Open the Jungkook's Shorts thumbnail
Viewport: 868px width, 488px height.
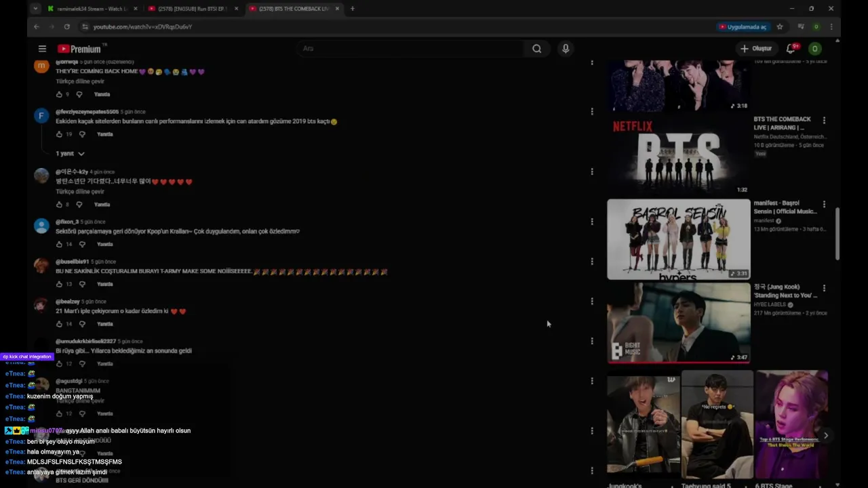point(643,424)
